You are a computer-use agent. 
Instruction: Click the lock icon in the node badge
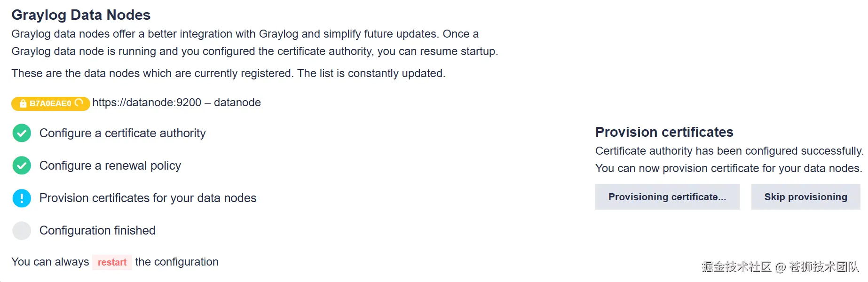click(x=23, y=103)
